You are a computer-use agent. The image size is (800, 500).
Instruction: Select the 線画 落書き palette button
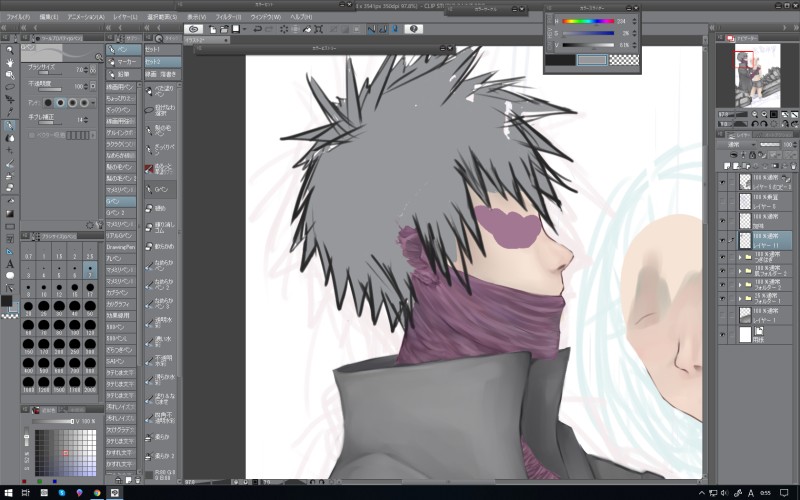[x=163, y=74]
